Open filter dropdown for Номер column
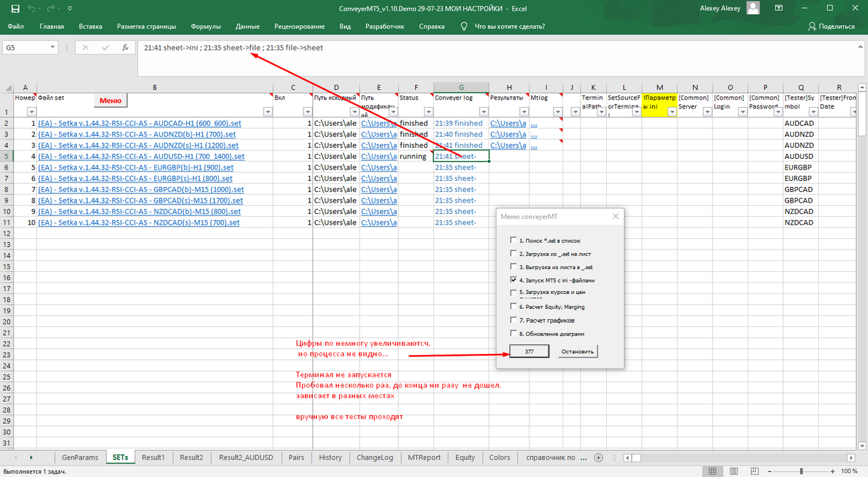Screen dimensions: 868x477 point(30,112)
